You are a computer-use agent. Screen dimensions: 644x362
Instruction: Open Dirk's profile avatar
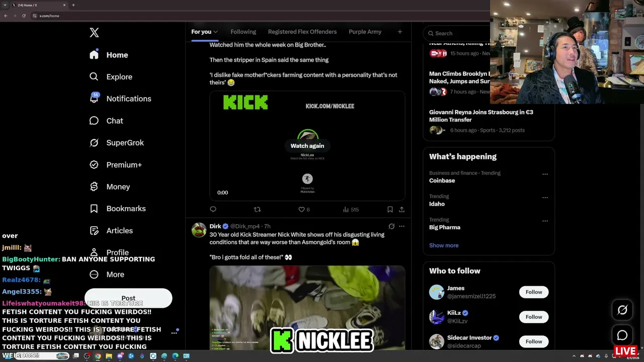[x=199, y=230]
